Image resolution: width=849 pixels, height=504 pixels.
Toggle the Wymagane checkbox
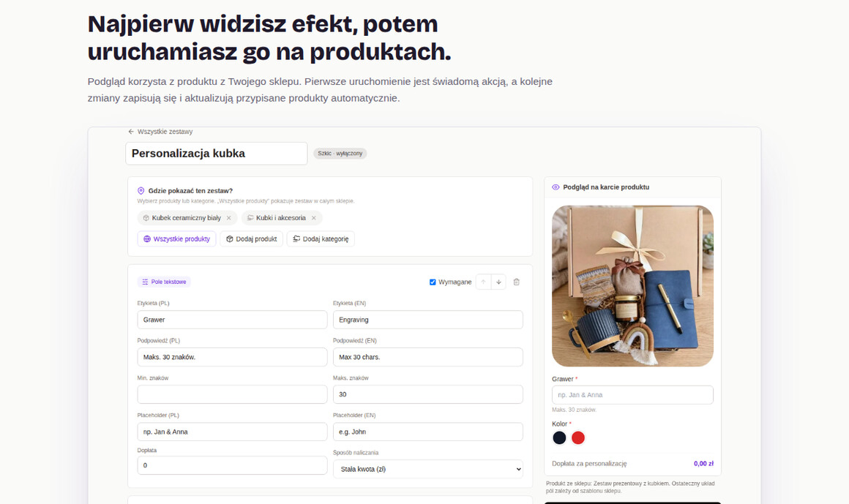click(433, 282)
